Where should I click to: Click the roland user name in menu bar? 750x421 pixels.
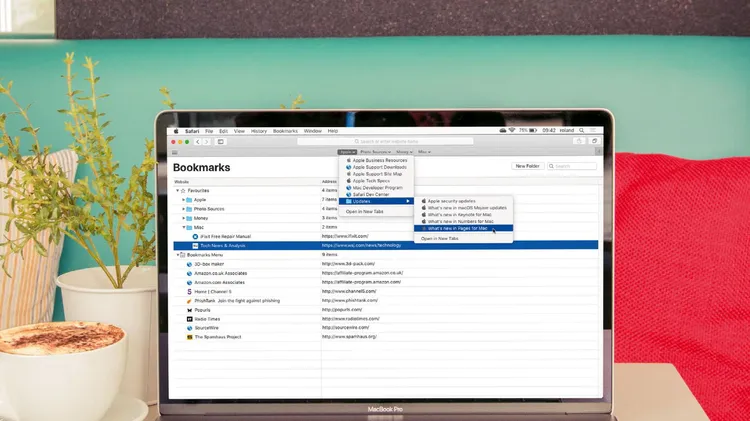(x=567, y=130)
